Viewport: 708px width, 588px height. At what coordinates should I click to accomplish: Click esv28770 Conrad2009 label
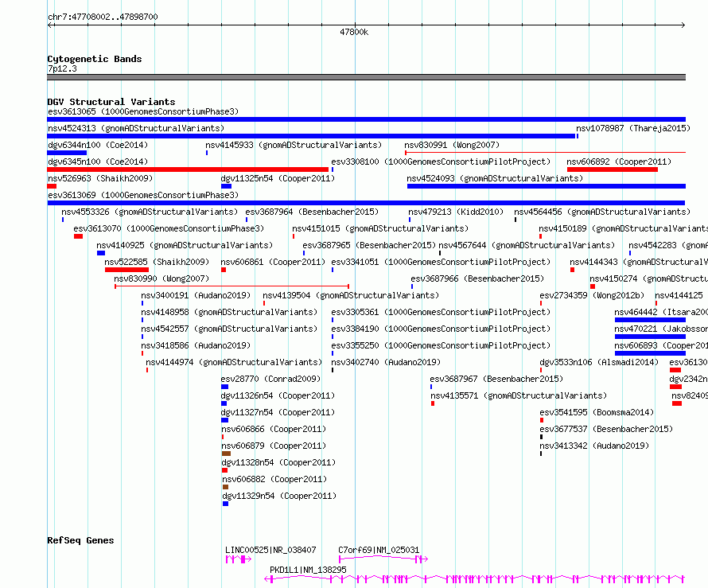point(270,379)
